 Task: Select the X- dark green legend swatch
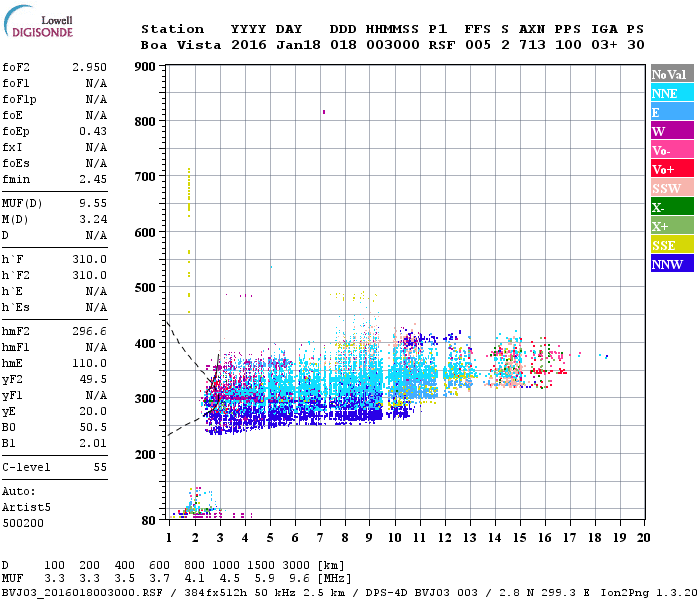(672, 207)
